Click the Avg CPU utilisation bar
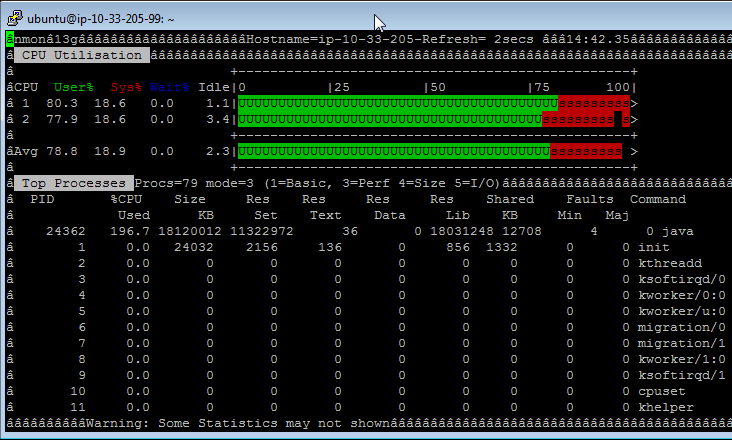The width and height of the screenshot is (732, 440). [433, 151]
